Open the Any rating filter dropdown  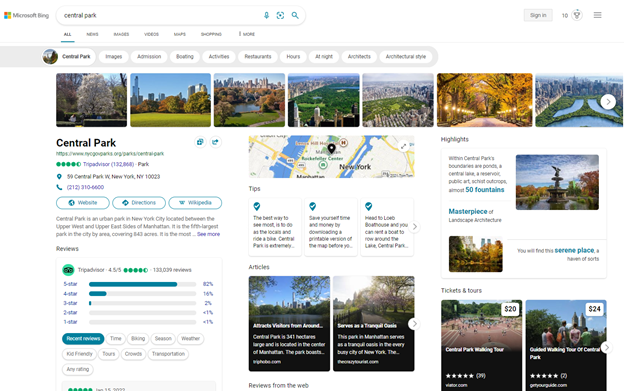click(78, 370)
